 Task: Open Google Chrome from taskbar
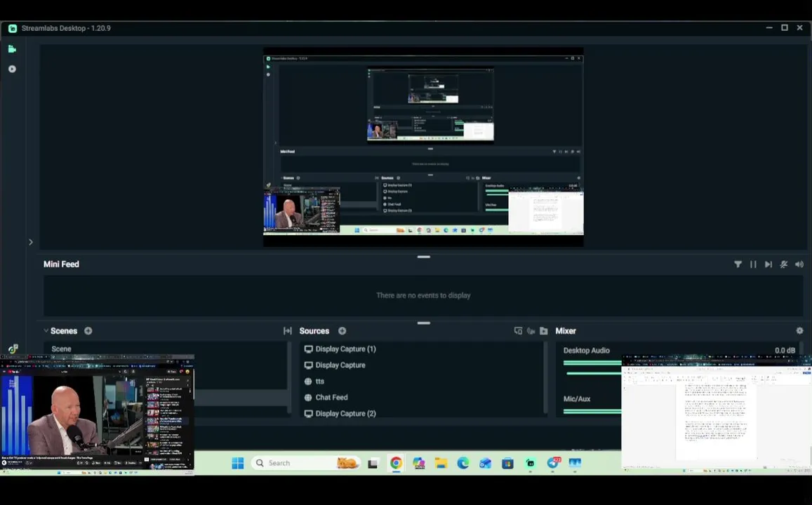pyautogui.click(x=396, y=463)
